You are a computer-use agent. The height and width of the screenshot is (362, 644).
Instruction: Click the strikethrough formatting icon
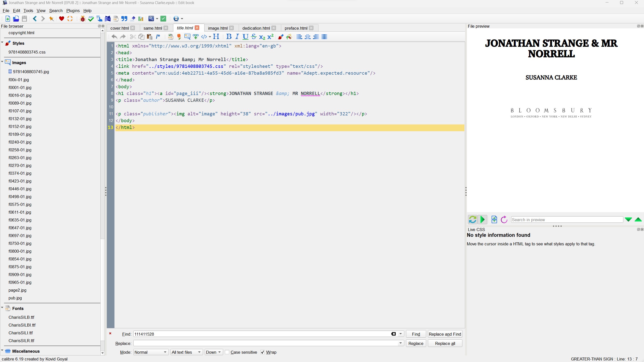click(254, 37)
